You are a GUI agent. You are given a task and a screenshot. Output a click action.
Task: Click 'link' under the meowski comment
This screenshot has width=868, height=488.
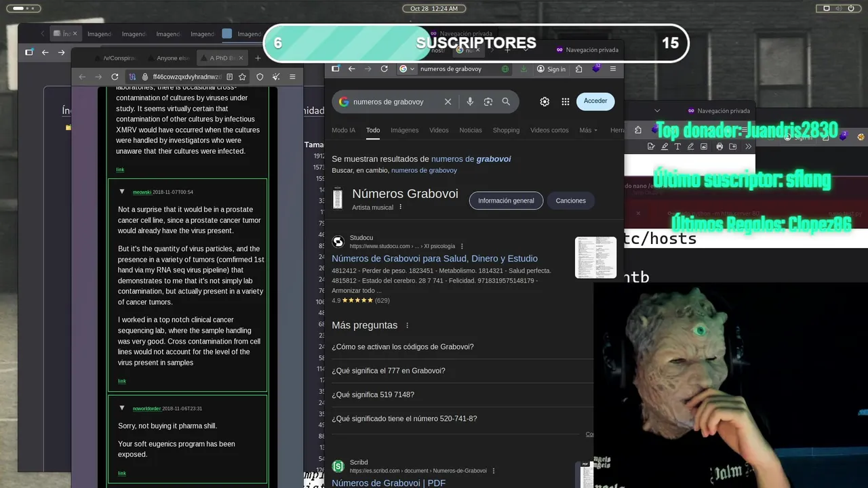click(121, 381)
